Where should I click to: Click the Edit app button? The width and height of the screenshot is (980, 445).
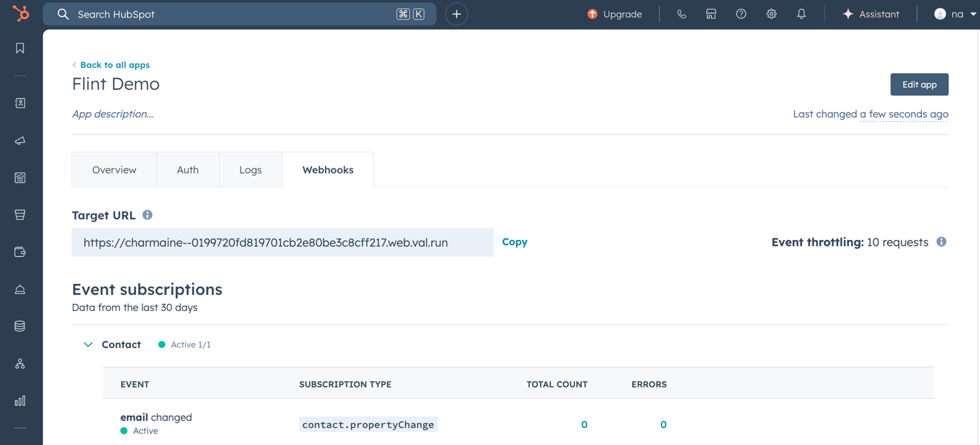[x=919, y=84]
